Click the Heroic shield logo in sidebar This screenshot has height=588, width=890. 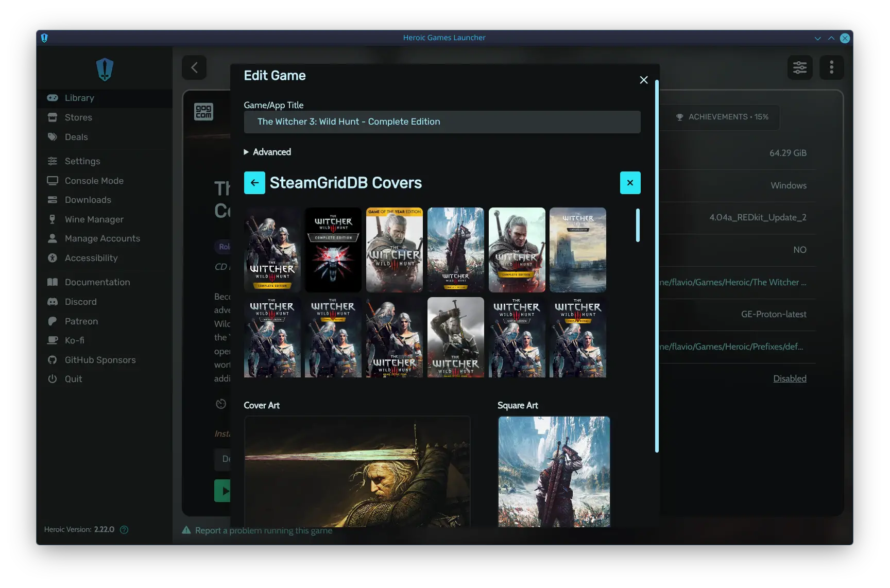click(105, 70)
